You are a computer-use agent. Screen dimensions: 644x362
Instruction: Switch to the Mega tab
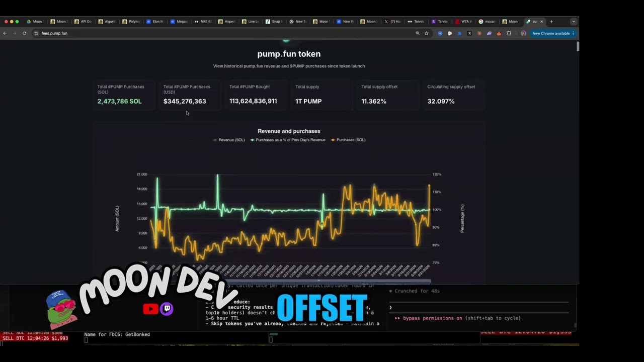click(x=180, y=22)
